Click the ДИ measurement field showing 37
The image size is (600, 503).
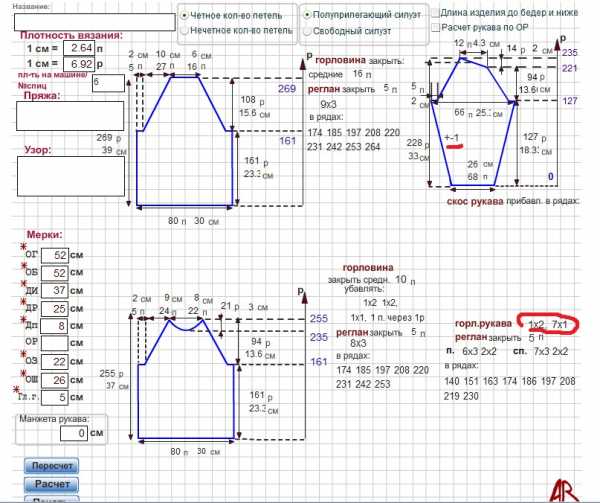coord(54,290)
